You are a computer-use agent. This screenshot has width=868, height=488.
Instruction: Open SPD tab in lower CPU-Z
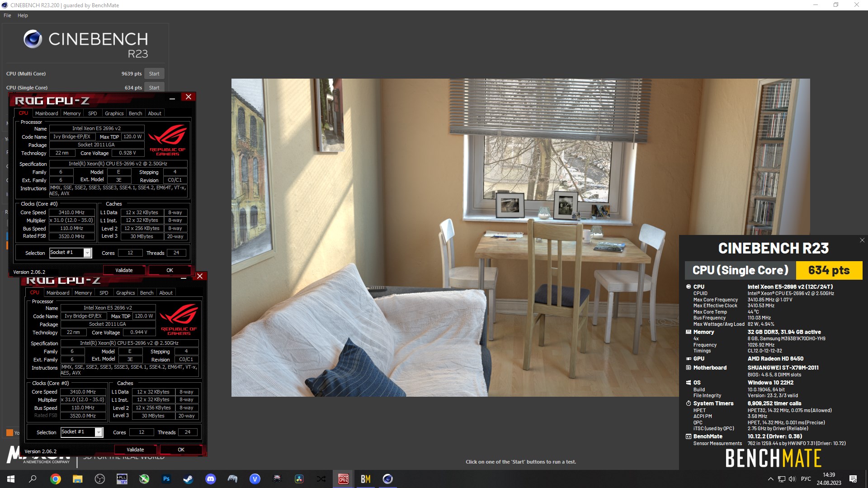[x=104, y=293]
